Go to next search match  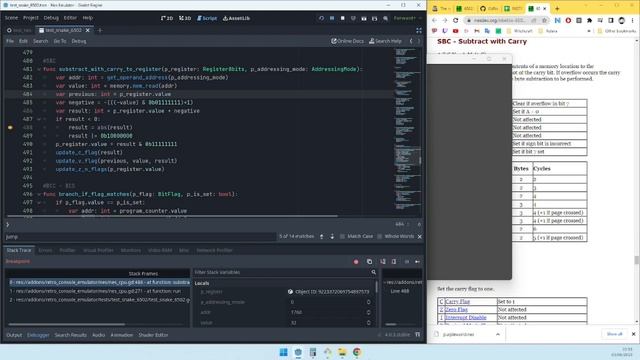pos(332,237)
